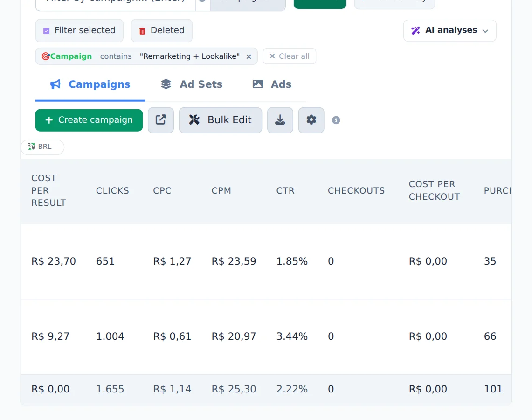This screenshot has height=420, width=532.
Task: Open the external link export icon button
Action: tap(161, 120)
